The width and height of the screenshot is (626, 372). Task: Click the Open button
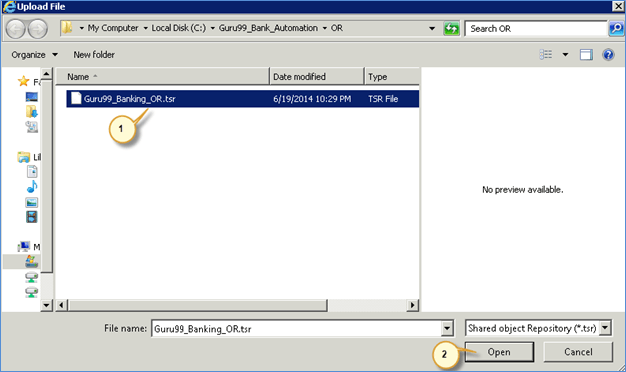point(499,352)
